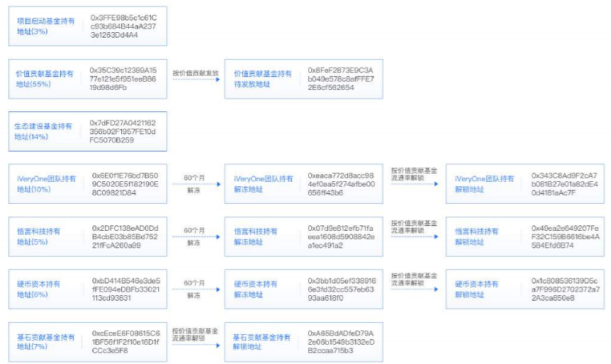This screenshot has height=364, width=611.
Task: Select the address starting with 0x2DFC138e
Action: pos(125,237)
